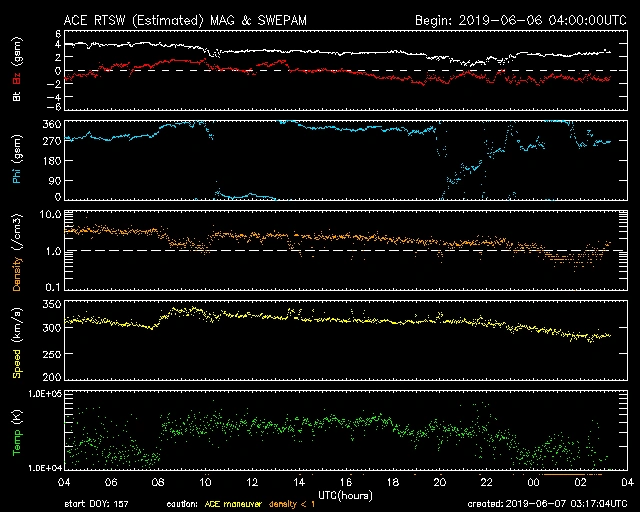
Task: Click the white Bt trace near 14 UTC
Action: click(x=299, y=51)
